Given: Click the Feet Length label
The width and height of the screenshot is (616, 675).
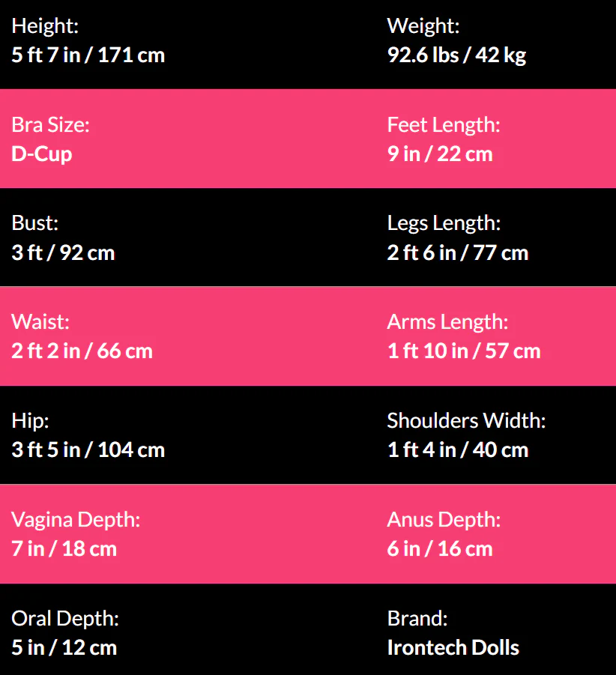Looking at the screenshot, I should (x=444, y=125).
